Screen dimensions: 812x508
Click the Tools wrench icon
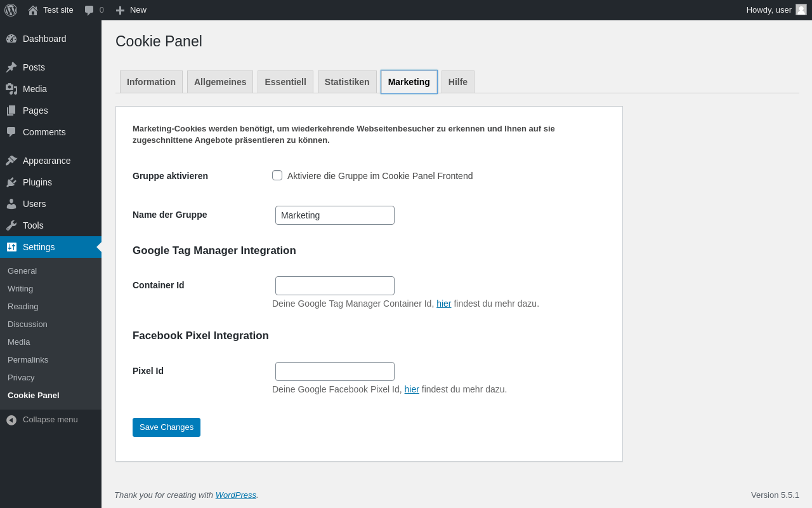[11, 225]
